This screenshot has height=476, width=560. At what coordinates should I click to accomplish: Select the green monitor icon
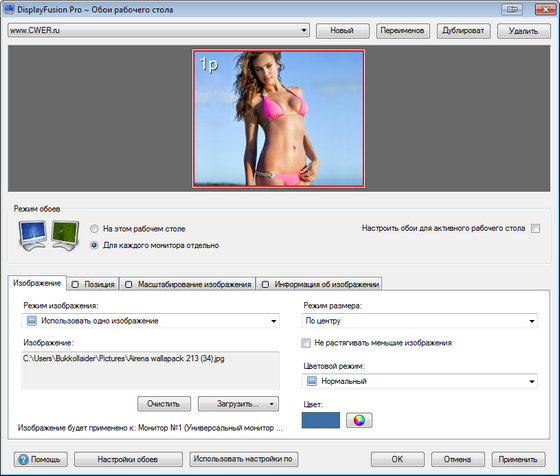[65, 235]
